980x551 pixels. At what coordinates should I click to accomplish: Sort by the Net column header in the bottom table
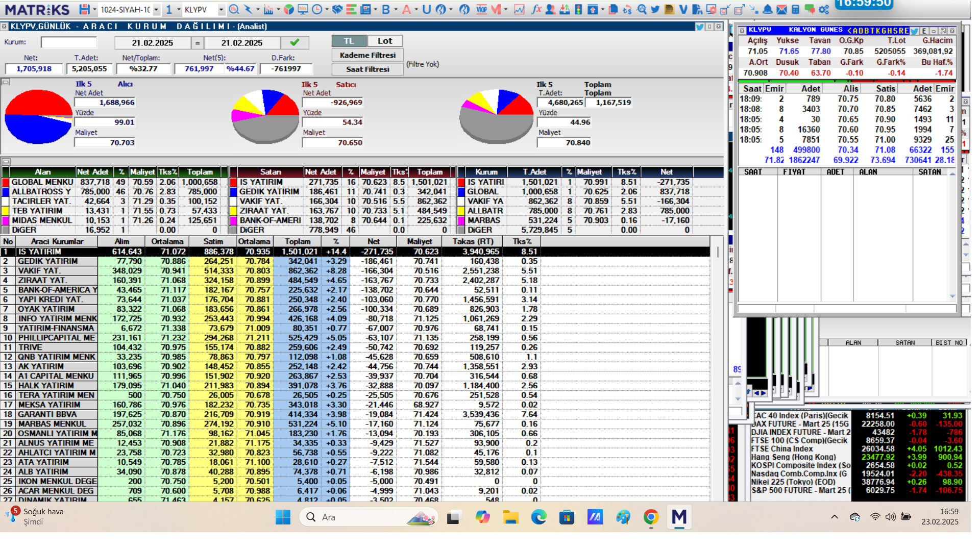pos(374,241)
